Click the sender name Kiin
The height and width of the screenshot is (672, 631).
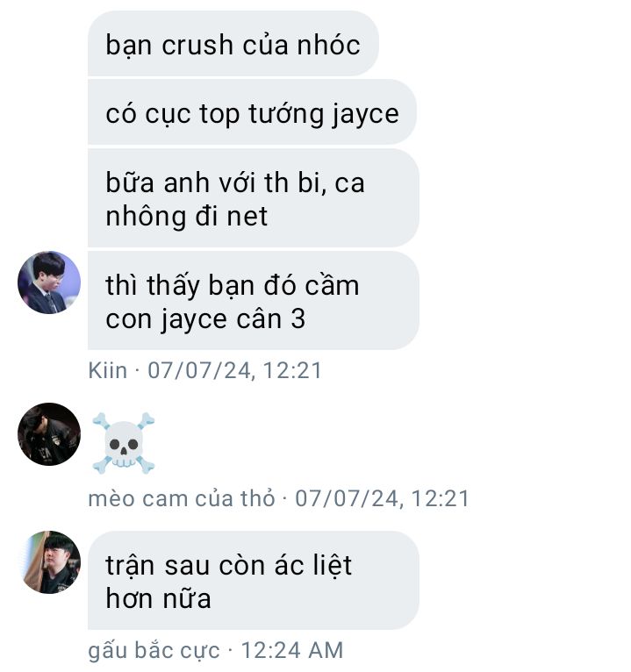click(x=108, y=370)
